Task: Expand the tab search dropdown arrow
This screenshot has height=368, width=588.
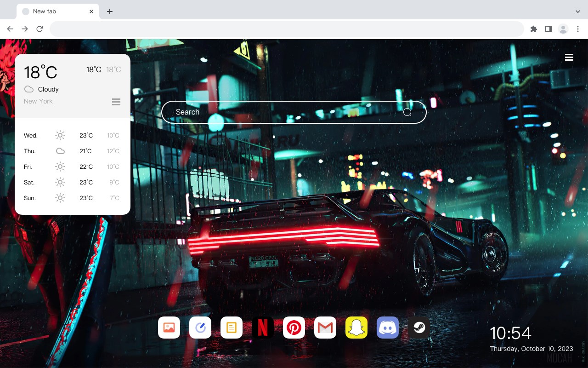Action: point(578,11)
